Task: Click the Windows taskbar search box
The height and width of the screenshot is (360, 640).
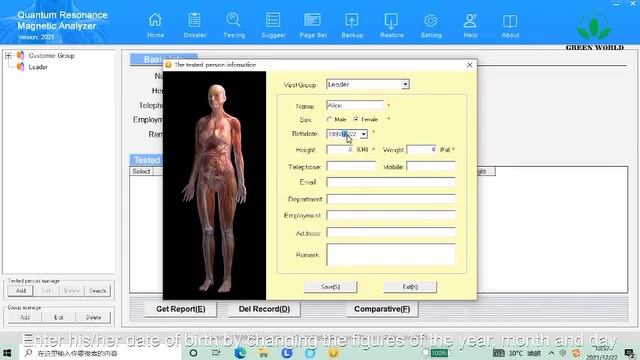Action: 100,353
